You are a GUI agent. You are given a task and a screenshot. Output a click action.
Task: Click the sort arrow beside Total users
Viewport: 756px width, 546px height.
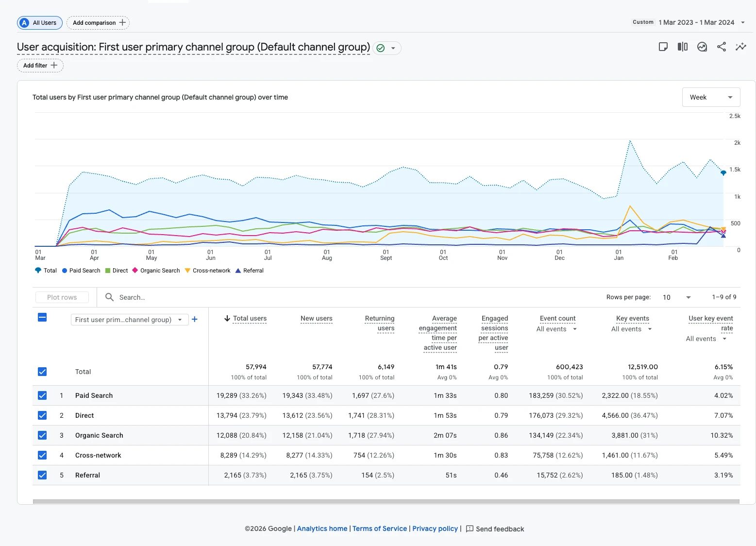click(227, 319)
